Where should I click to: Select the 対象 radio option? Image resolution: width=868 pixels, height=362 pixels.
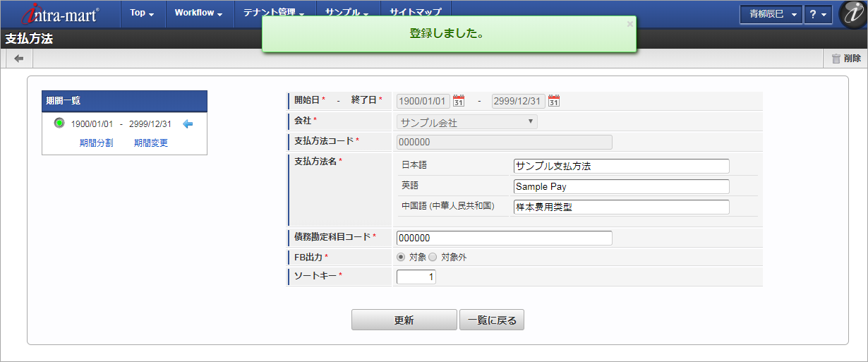point(401,257)
